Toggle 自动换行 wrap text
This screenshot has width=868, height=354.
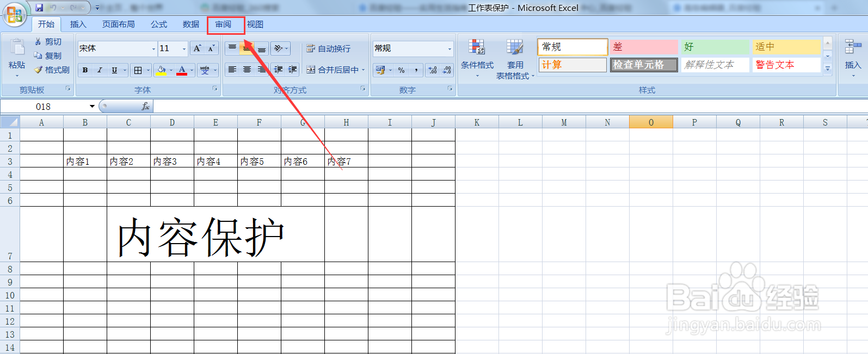coord(328,48)
